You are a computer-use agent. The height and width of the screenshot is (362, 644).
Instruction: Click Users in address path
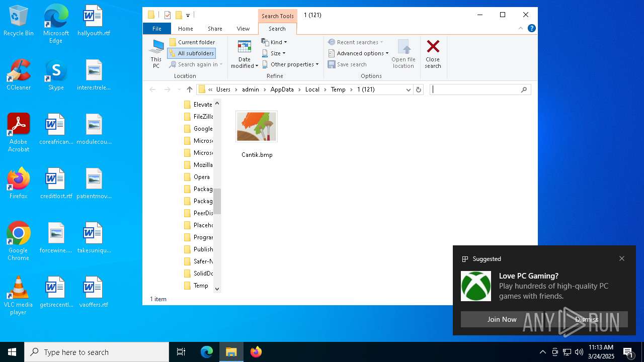[x=223, y=89]
